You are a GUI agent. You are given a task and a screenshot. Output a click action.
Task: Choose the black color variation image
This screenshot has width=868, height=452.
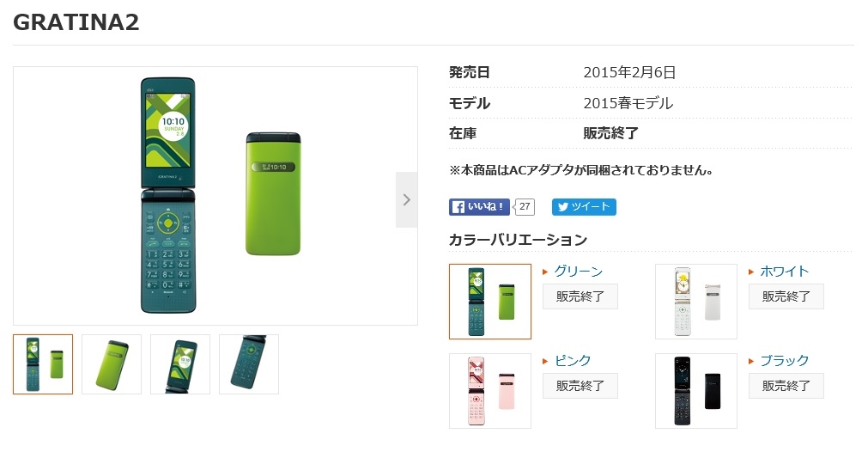click(x=696, y=391)
